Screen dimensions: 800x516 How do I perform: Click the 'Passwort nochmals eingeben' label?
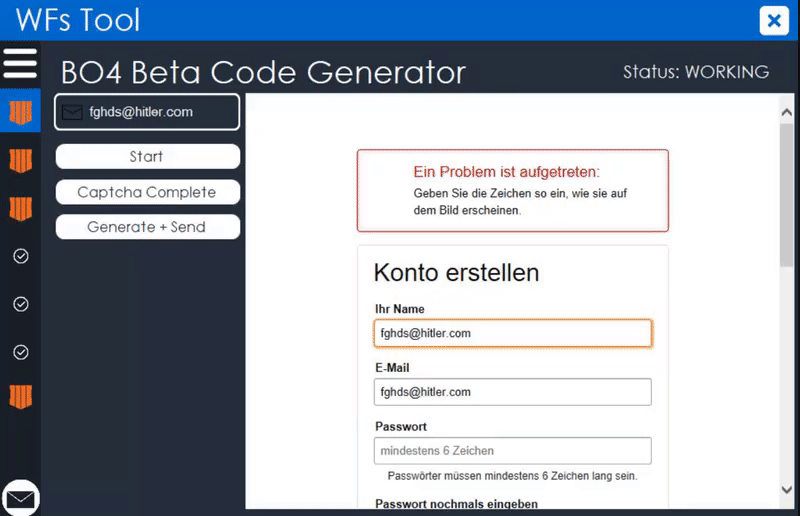[457, 504]
